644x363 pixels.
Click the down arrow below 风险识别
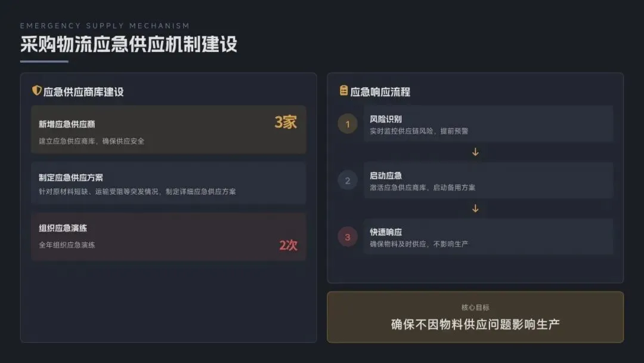(x=475, y=152)
